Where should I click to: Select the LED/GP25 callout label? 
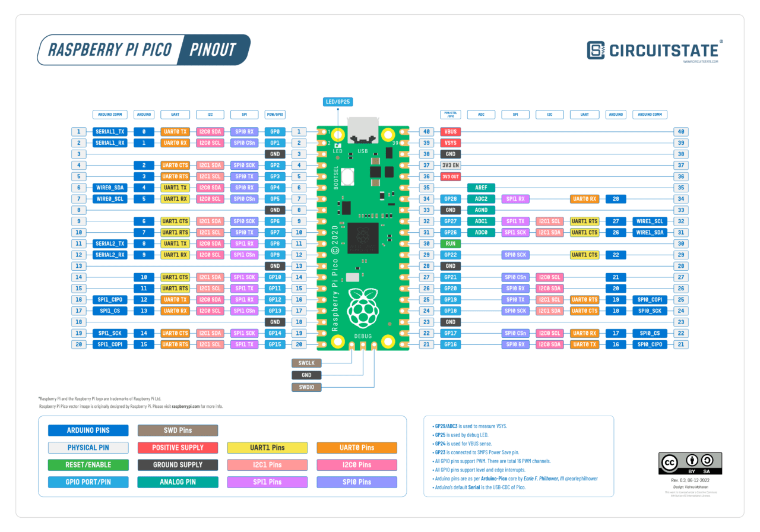tap(337, 102)
